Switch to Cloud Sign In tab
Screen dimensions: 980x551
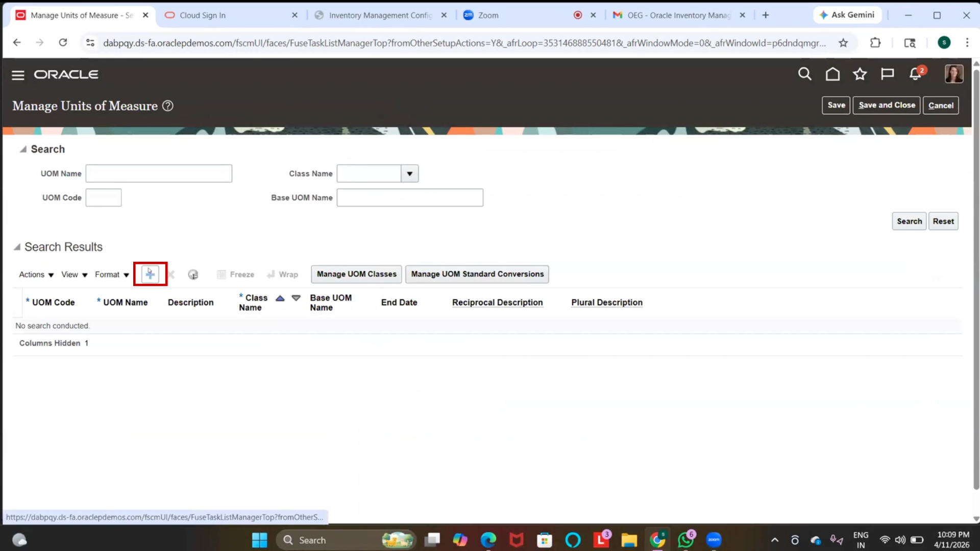tap(231, 15)
